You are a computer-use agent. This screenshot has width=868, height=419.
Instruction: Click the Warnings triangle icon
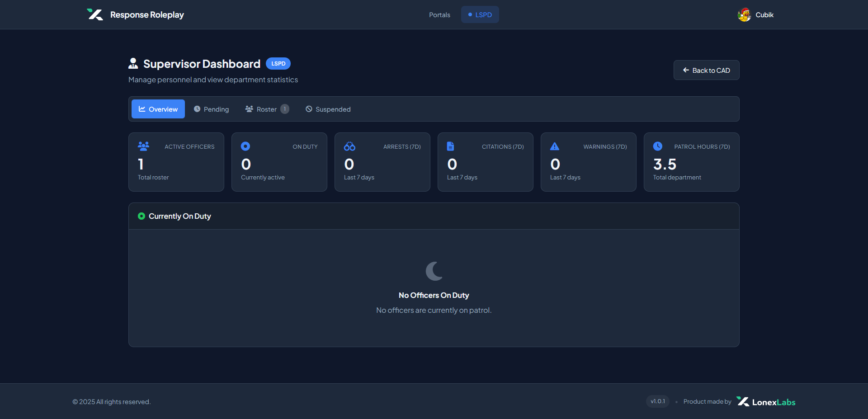555,146
